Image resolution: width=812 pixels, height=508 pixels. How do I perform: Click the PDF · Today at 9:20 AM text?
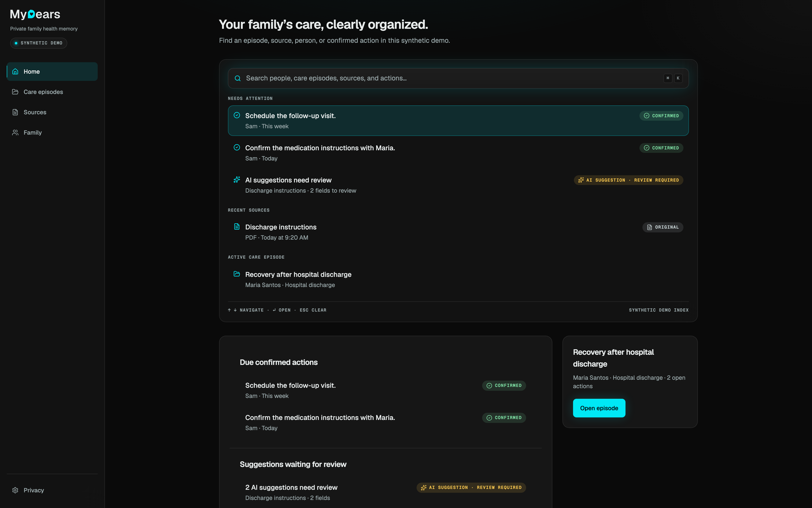[x=277, y=237]
